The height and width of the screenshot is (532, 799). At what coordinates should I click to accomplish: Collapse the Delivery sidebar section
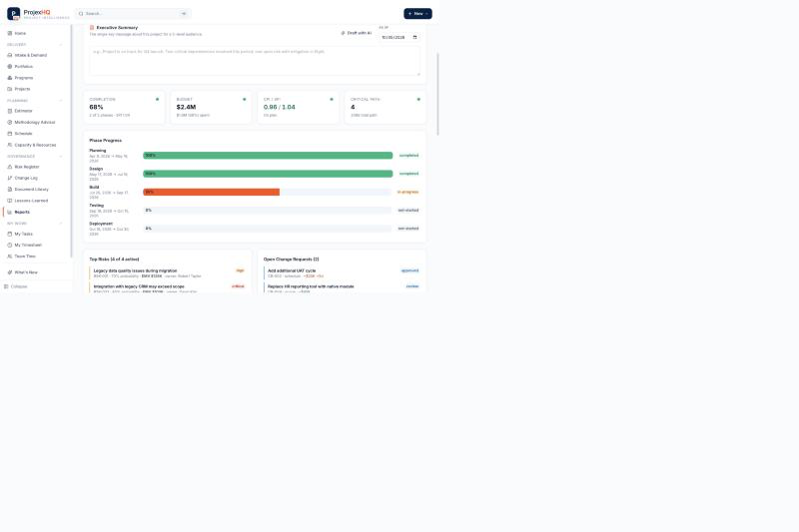click(61, 45)
